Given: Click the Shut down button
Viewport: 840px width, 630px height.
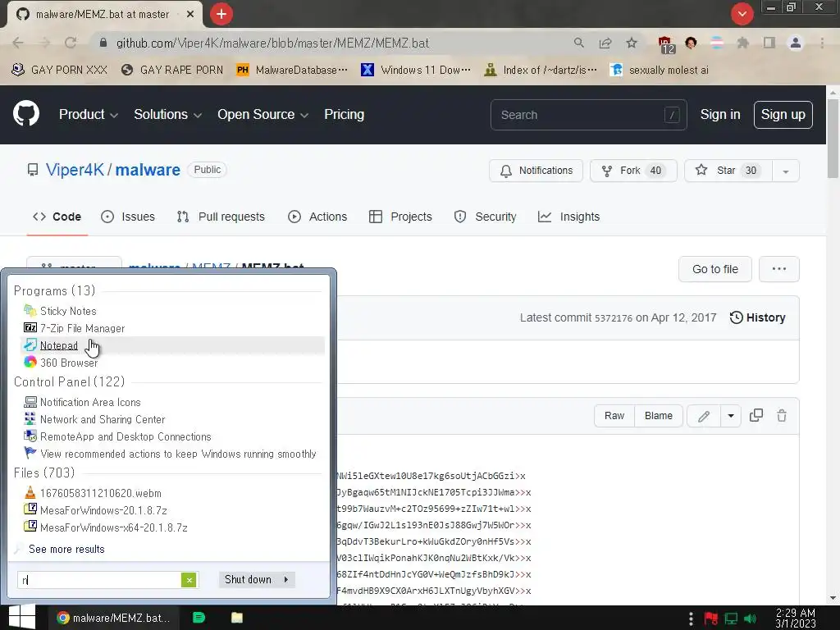Looking at the screenshot, I should pos(248,580).
